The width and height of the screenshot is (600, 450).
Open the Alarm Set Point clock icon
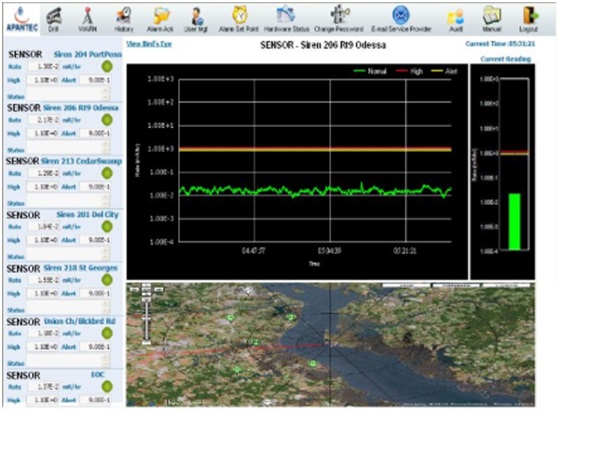point(240,16)
